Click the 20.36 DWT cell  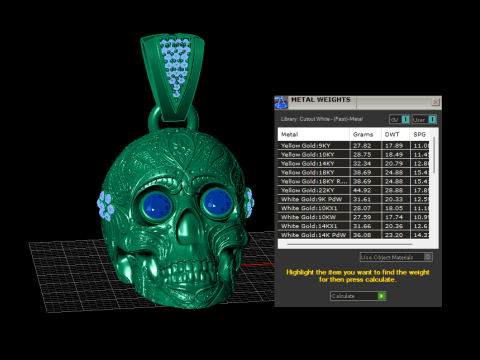click(x=396, y=226)
